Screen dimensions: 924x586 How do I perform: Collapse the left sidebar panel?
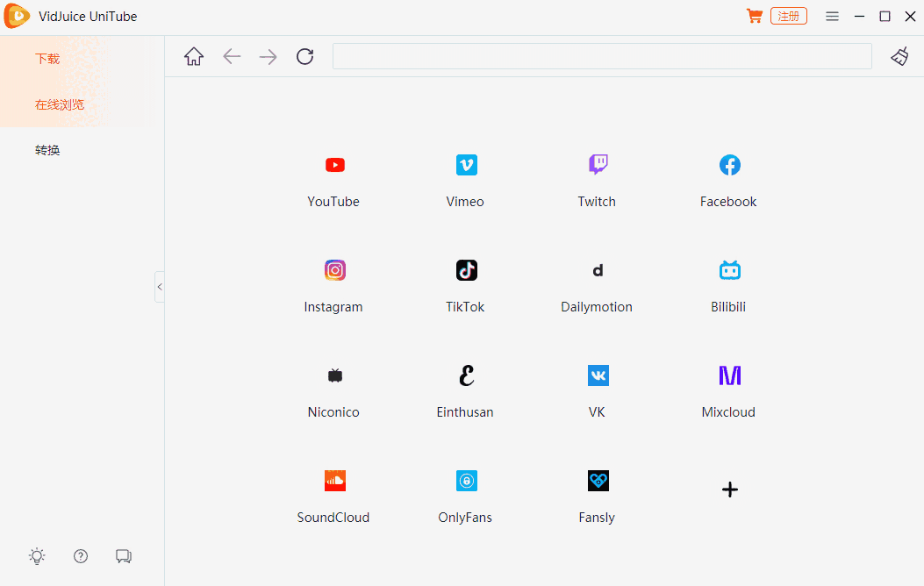[x=160, y=286]
